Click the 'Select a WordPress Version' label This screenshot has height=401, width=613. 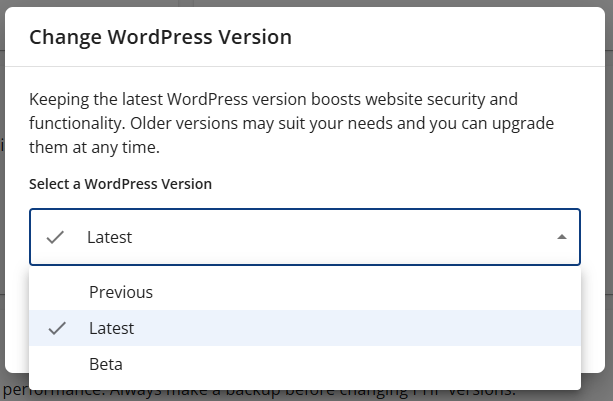point(120,184)
